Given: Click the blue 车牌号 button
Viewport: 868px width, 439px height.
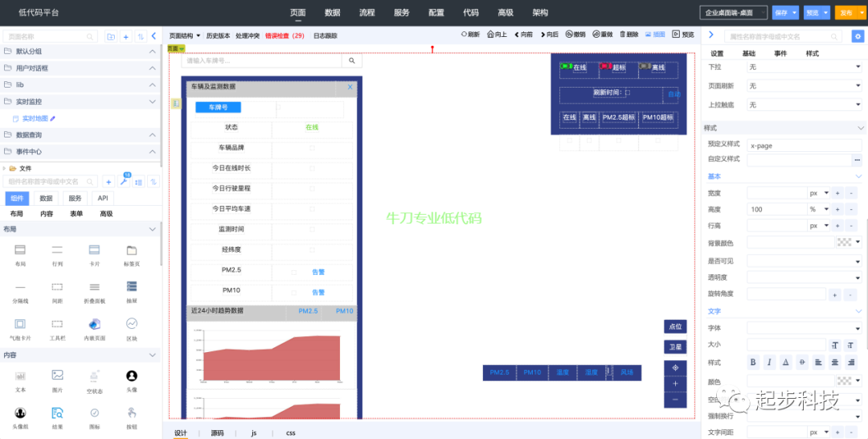Looking at the screenshot, I should coord(218,108).
